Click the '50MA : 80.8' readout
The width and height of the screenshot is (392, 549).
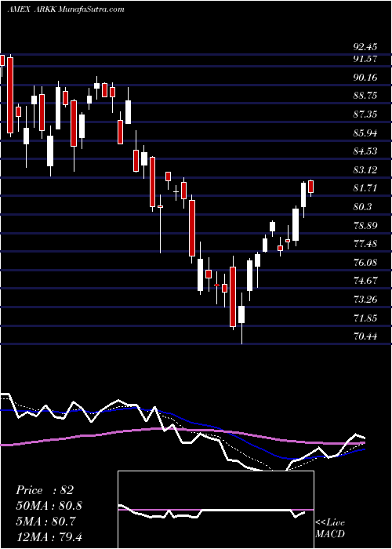[49, 506]
